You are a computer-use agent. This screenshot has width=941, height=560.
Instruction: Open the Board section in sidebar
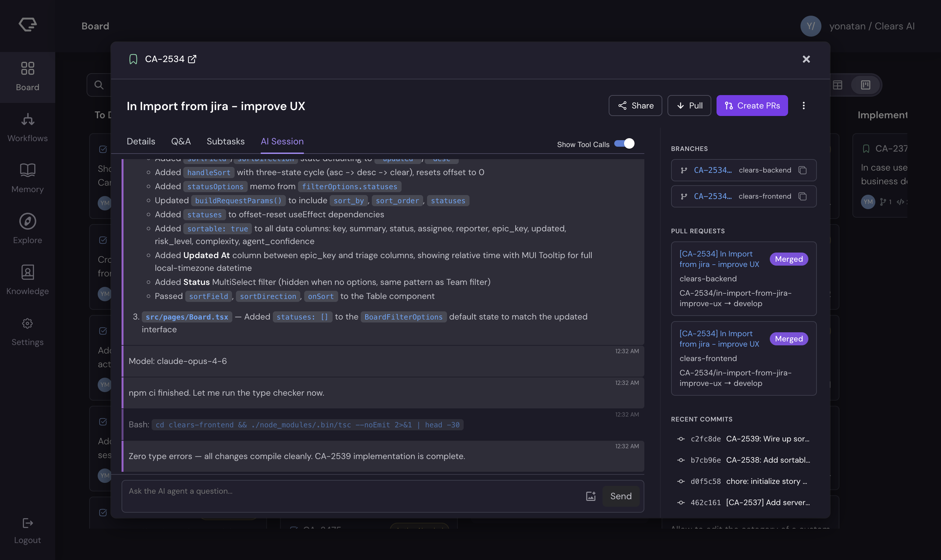click(27, 77)
